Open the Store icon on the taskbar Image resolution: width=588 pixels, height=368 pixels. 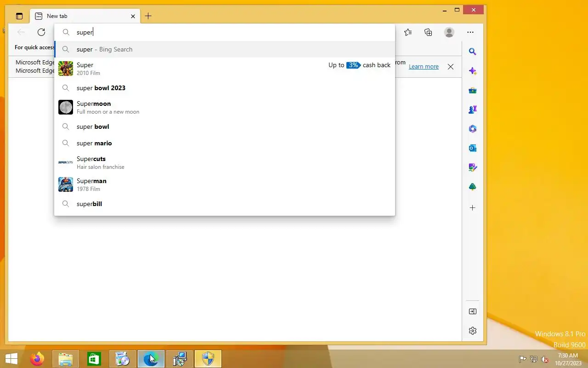(x=94, y=359)
